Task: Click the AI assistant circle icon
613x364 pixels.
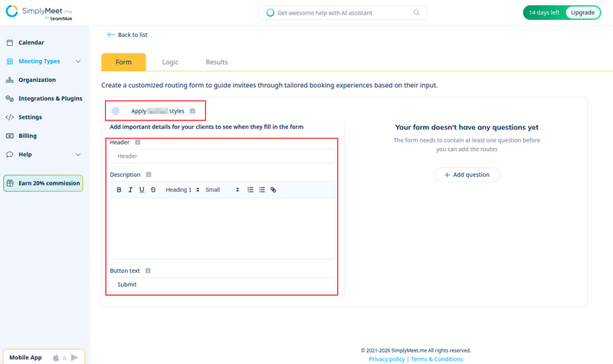Action: (x=270, y=12)
